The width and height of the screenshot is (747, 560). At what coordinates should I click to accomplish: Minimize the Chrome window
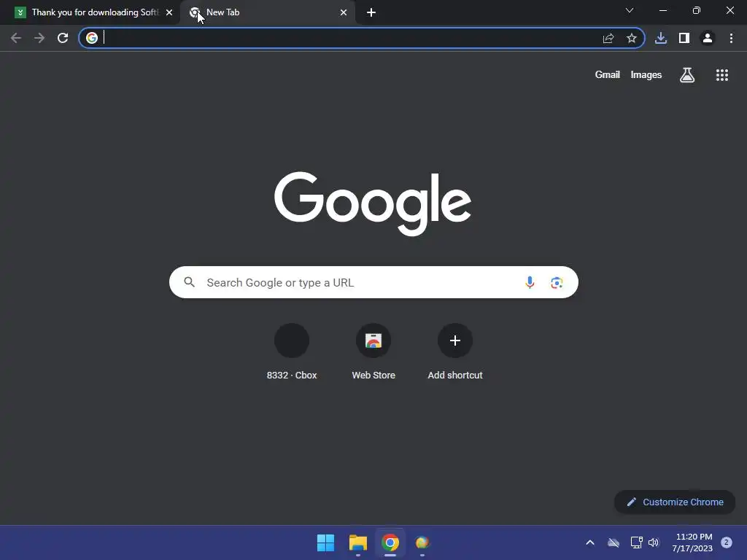tap(663, 10)
